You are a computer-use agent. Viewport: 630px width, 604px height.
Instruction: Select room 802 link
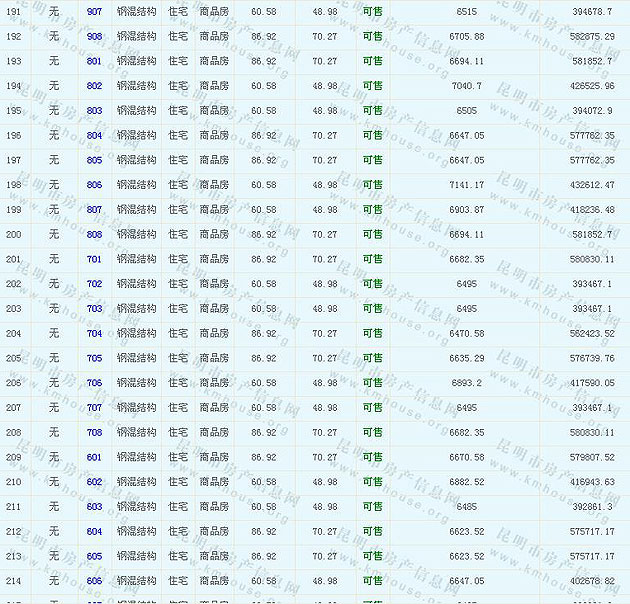click(94, 86)
